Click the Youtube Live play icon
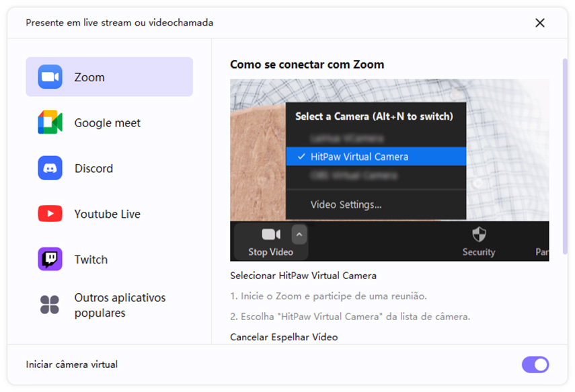575x392 pixels. pos(50,214)
